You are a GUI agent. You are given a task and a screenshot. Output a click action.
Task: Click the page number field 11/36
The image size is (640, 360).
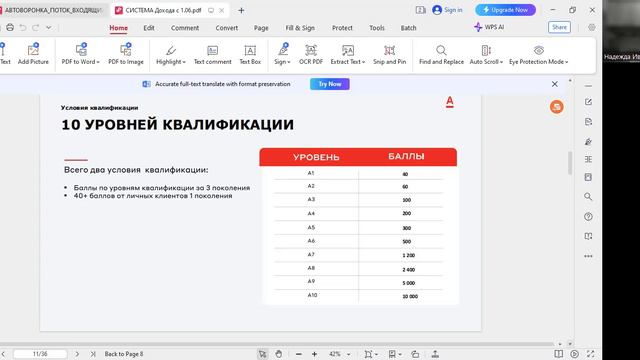40,354
